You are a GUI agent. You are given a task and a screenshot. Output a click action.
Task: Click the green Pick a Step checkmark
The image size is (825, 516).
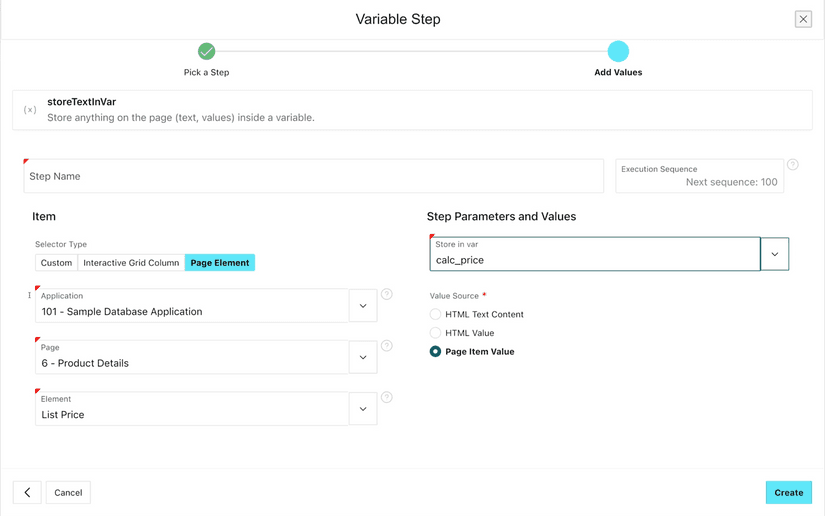click(206, 51)
